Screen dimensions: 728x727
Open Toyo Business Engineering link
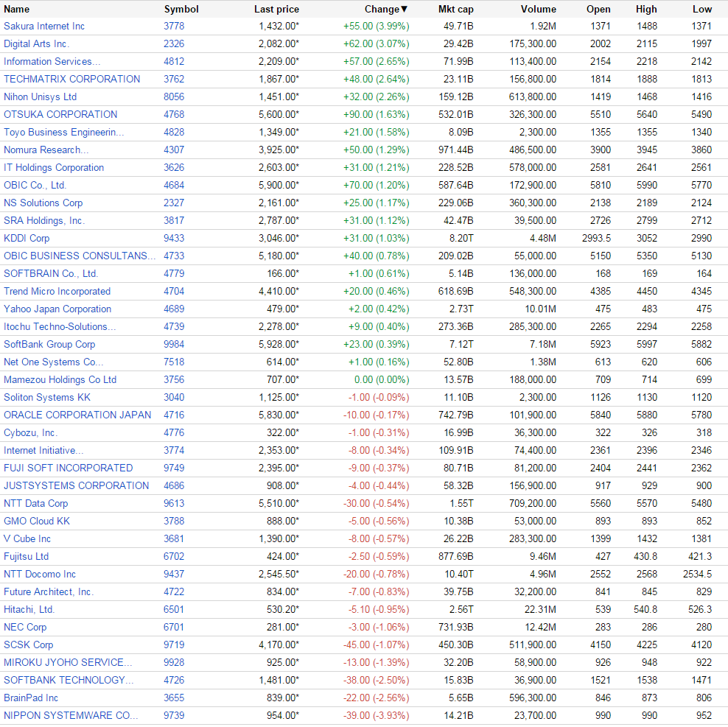pos(63,133)
